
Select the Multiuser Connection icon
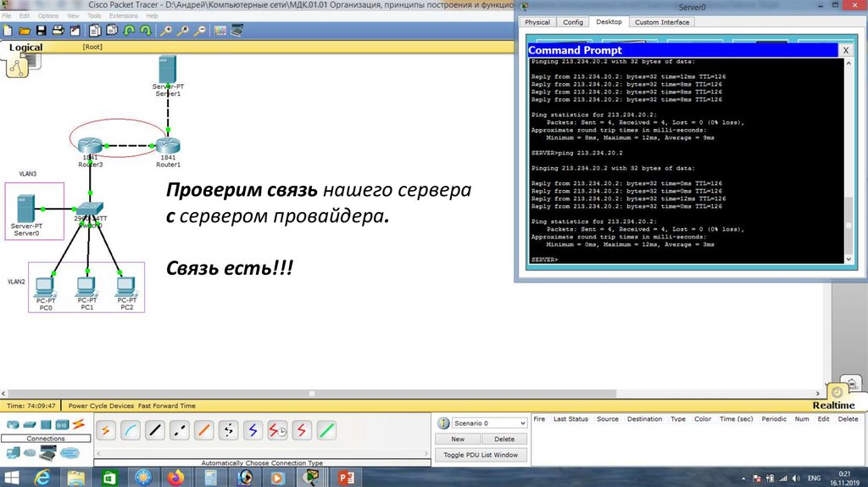[x=70, y=453]
